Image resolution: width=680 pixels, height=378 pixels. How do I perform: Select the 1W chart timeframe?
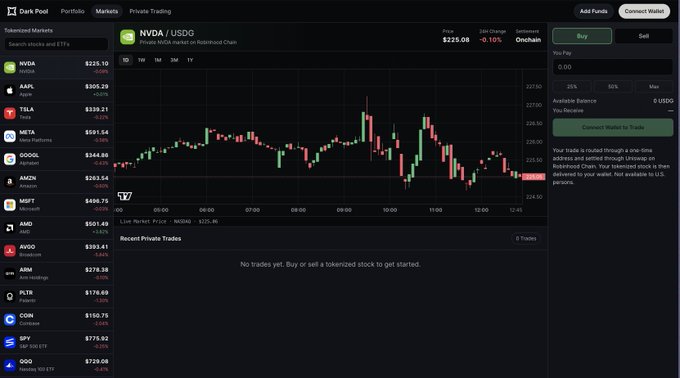[x=141, y=60]
